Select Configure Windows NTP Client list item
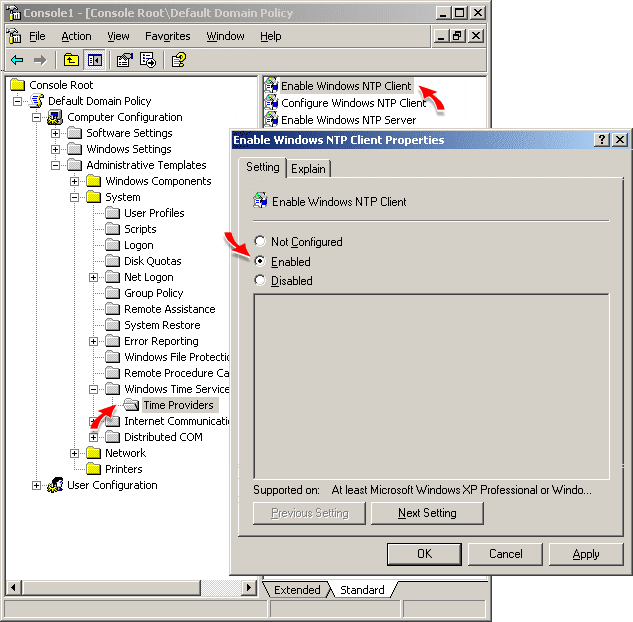The height and width of the screenshot is (622, 633). click(x=353, y=103)
